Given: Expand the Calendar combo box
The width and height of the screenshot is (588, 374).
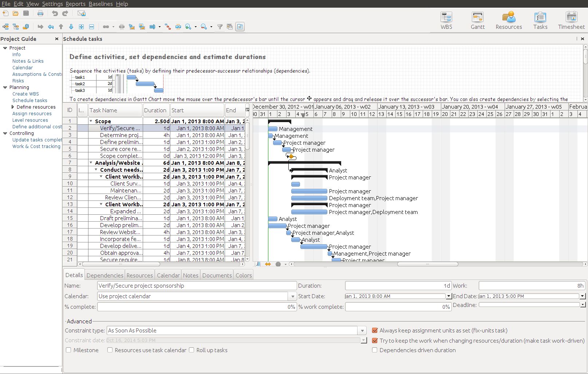Looking at the screenshot, I should [x=292, y=296].
